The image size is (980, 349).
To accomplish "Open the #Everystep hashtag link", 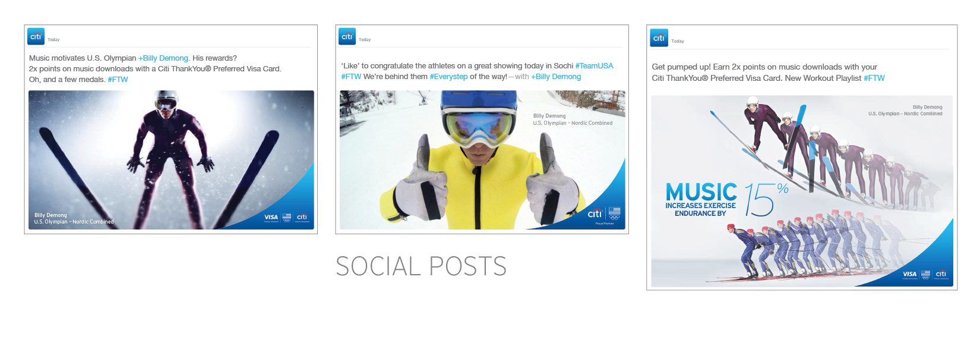I will coord(448,77).
